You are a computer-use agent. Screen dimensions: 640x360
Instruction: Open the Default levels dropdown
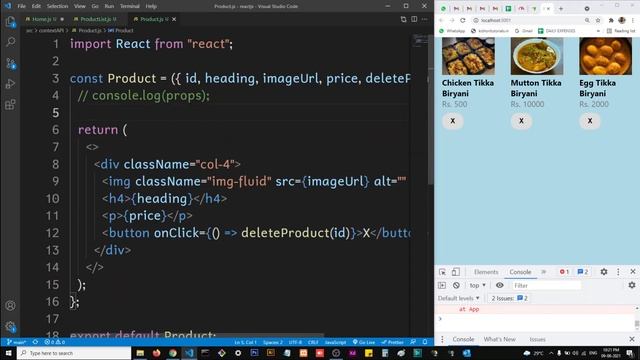pos(458,298)
